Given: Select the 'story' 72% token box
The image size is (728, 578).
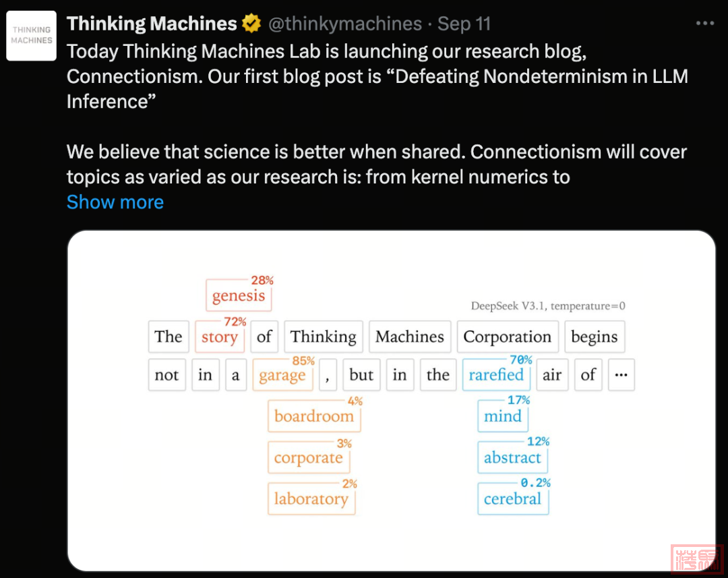Looking at the screenshot, I should tap(220, 337).
